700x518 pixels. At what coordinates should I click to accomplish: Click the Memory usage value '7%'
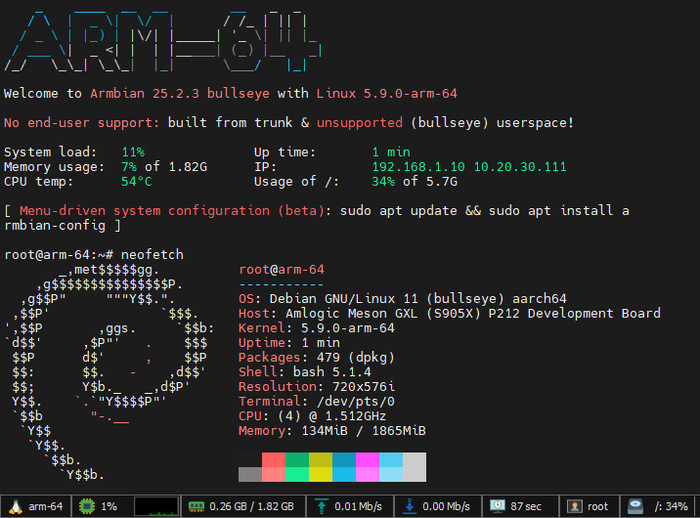tap(129, 167)
